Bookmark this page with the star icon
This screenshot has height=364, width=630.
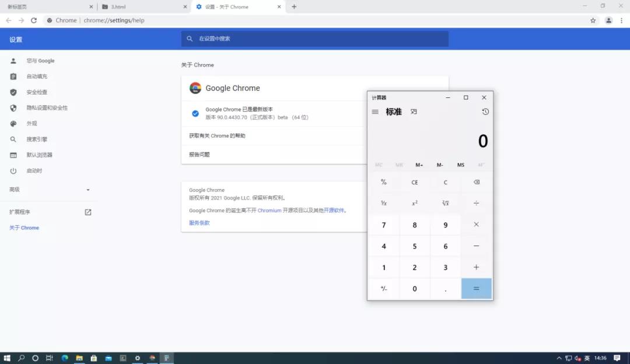click(x=593, y=20)
